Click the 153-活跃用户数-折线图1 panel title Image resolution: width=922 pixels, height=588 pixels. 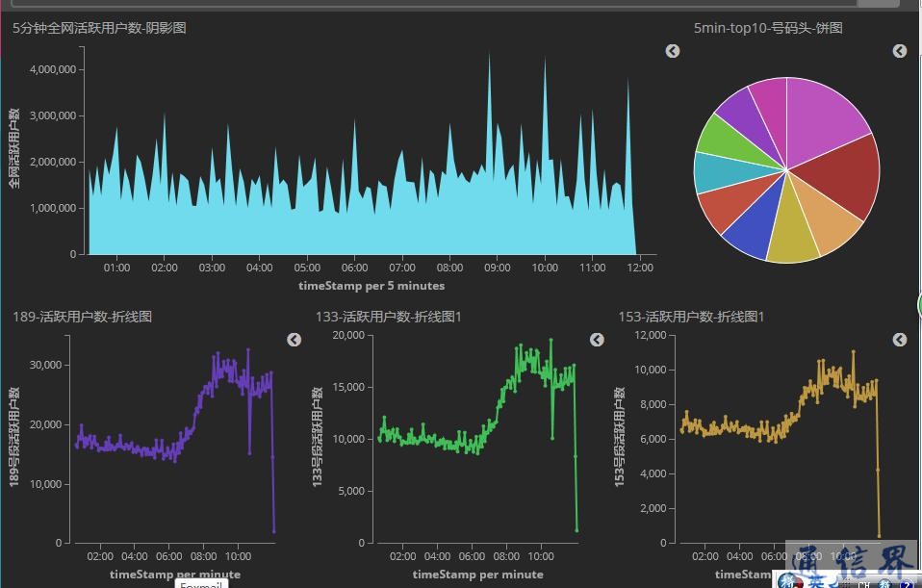691,317
